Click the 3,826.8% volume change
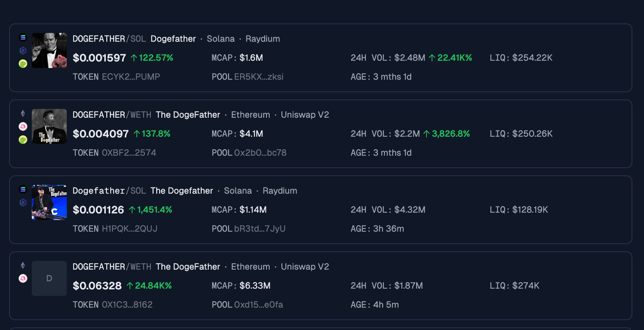644x330 pixels. [x=446, y=134]
